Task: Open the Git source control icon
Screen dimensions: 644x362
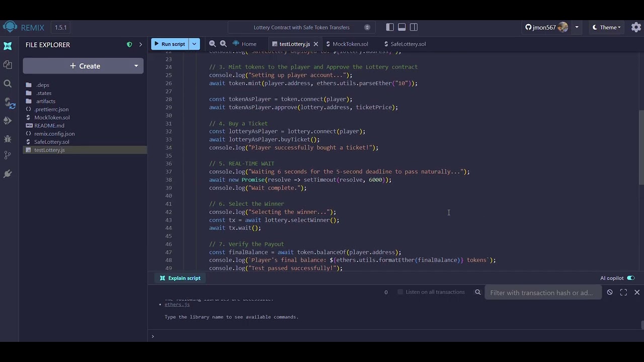Action: tap(8, 155)
